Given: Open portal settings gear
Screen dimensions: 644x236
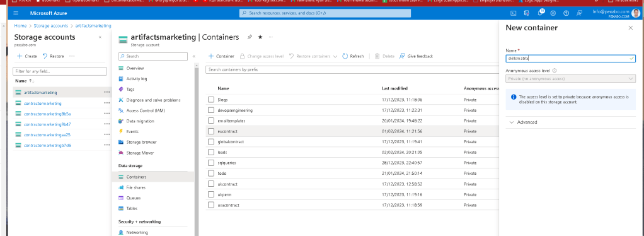Looking at the screenshot, I should coord(553,13).
